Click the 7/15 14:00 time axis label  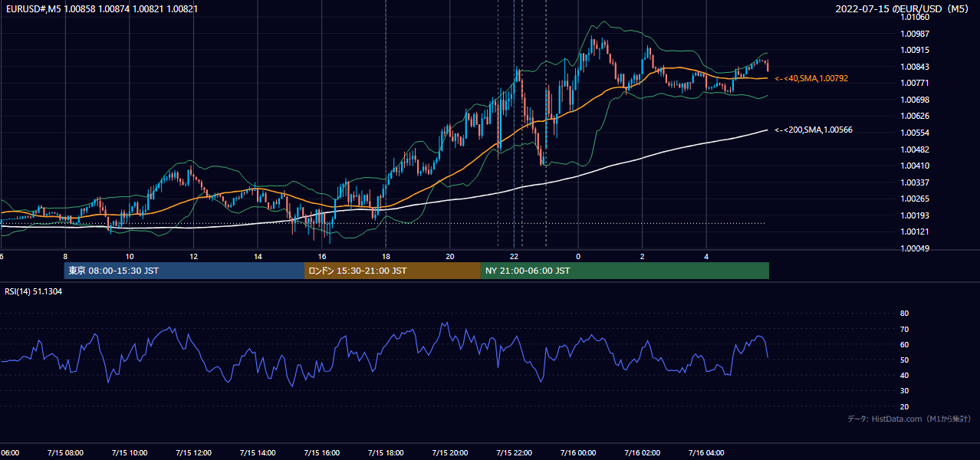point(258,452)
